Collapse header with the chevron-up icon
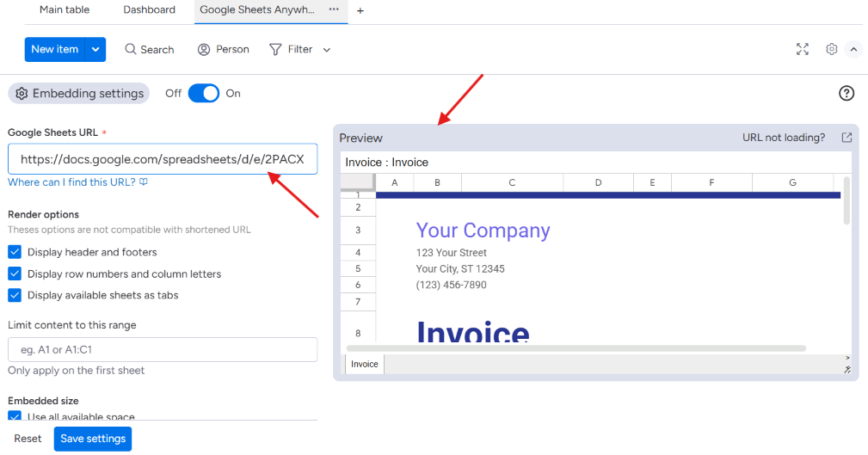 point(853,49)
